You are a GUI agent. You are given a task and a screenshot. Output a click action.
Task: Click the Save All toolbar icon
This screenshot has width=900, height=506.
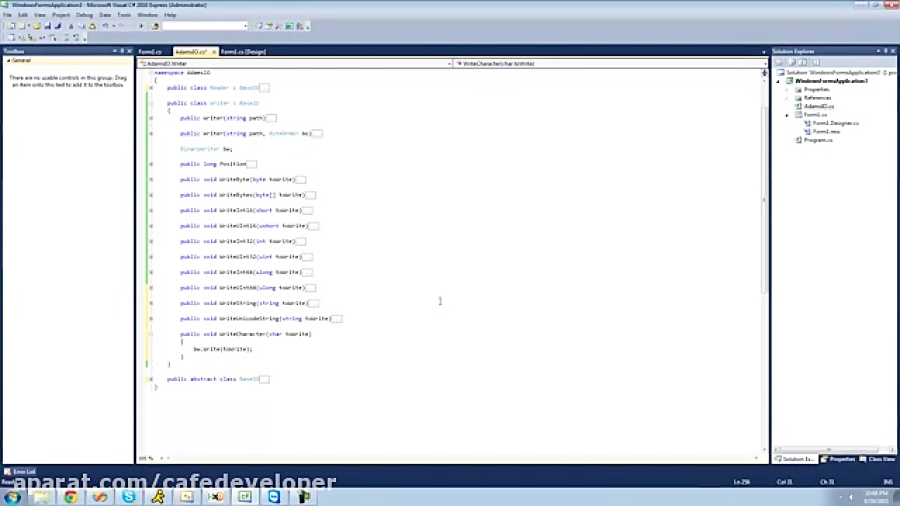pos(58,26)
